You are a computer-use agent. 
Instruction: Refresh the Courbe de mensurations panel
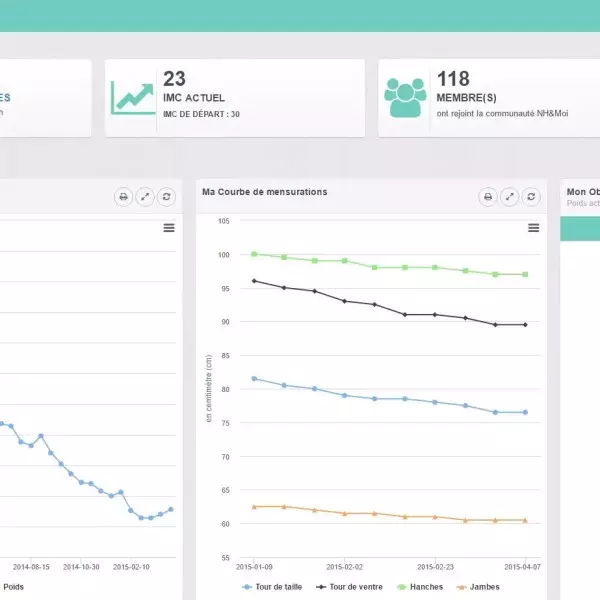coord(532,197)
